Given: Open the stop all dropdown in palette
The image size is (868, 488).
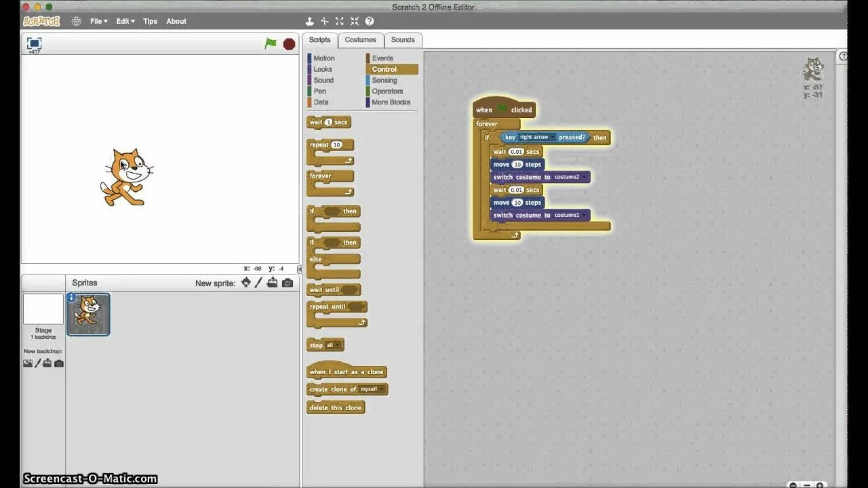Looking at the screenshot, I should click(x=337, y=346).
